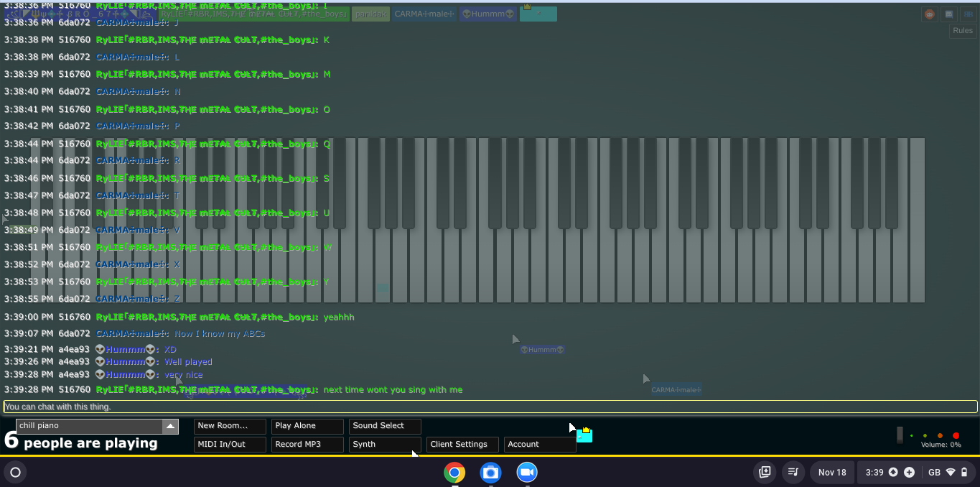Open the Account button
This screenshot has height=487, width=980.
coord(540,445)
